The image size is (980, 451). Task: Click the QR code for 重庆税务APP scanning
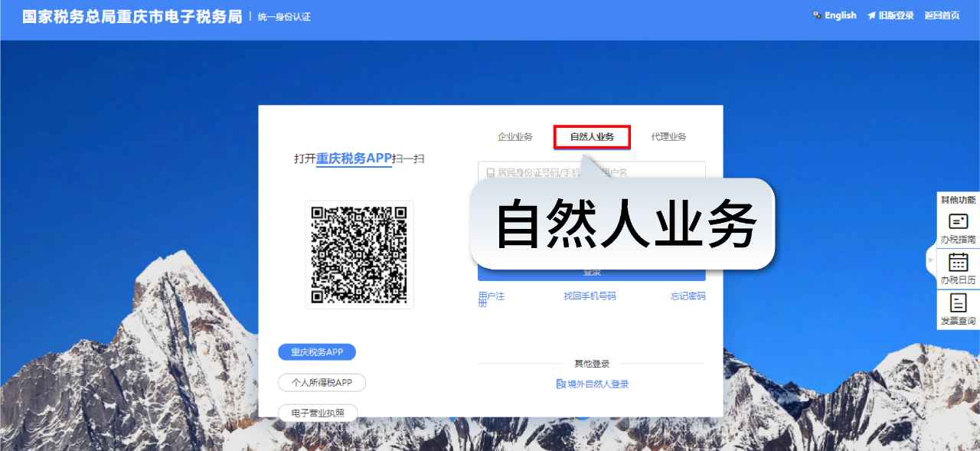tap(359, 255)
